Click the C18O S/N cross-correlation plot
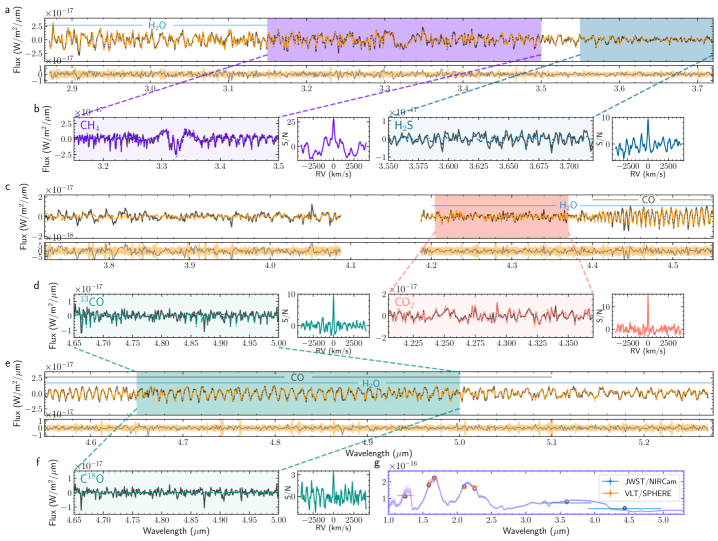718x541 pixels. 333,492
